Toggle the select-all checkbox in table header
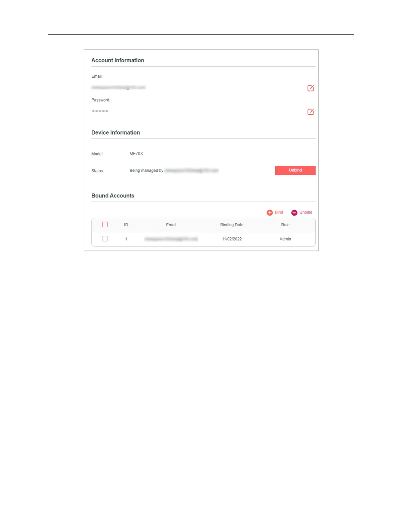This screenshot has width=402, height=532. 105,225
